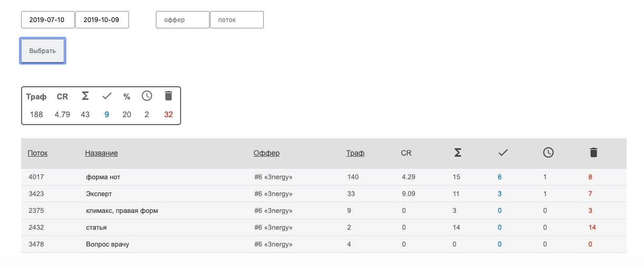Sort by the Поток column header
The width and height of the screenshot is (644, 266).
(37, 154)
